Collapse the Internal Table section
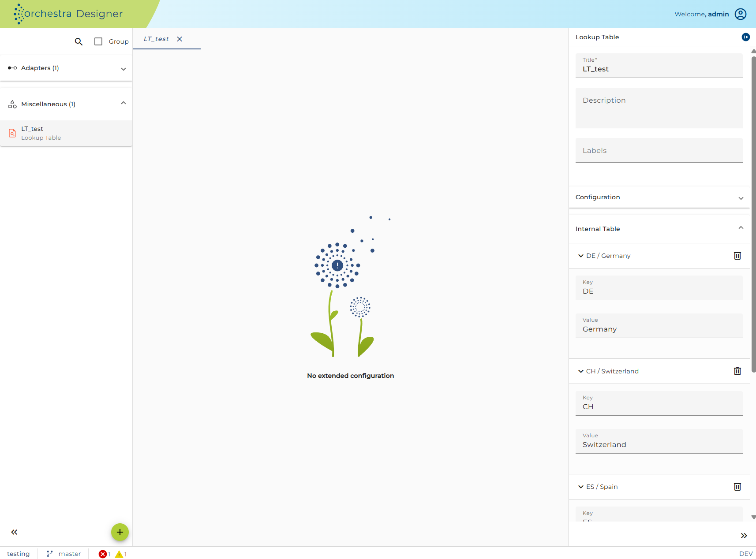The height and width of the screenshot is (559, 756). coord(659,229)
